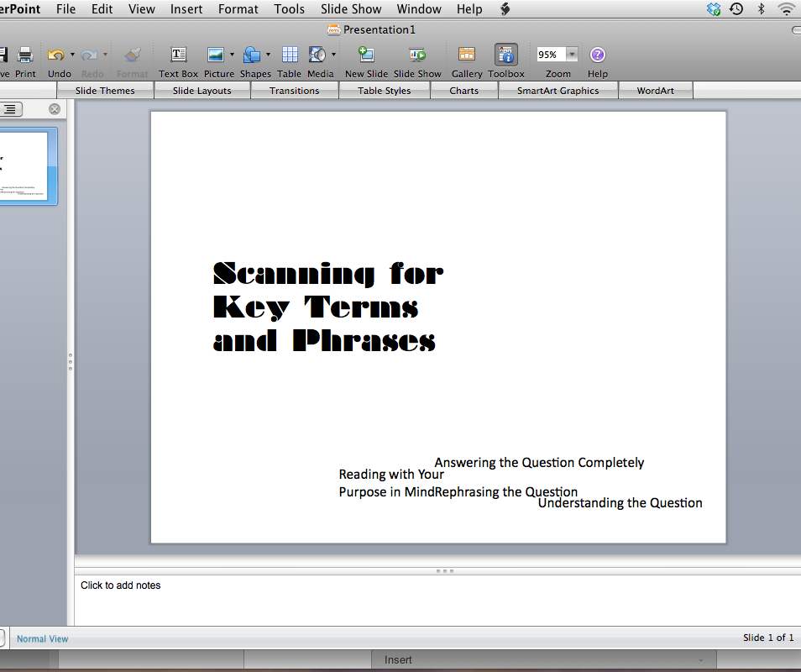Click the notes field to add notes

420,598
